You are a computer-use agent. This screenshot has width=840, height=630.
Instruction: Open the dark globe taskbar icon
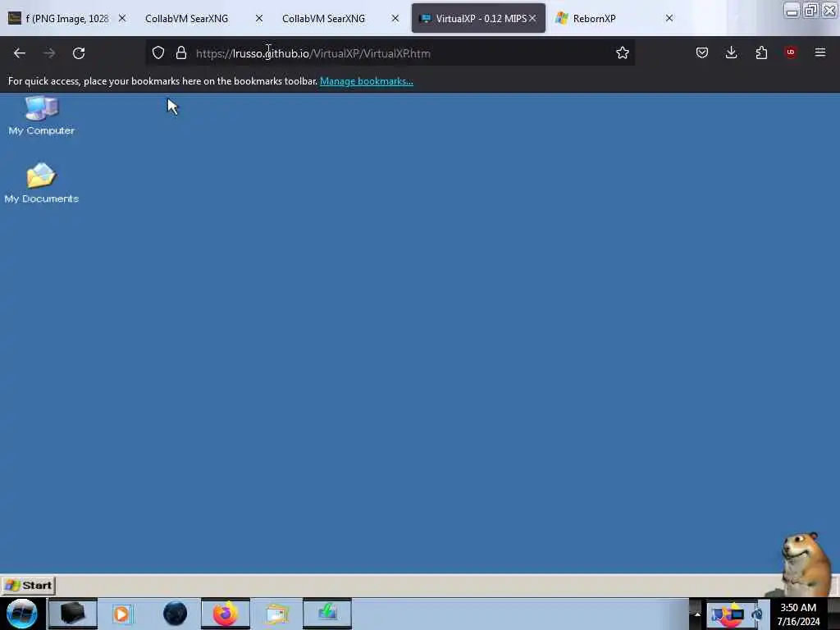click(x=175, y=614)
